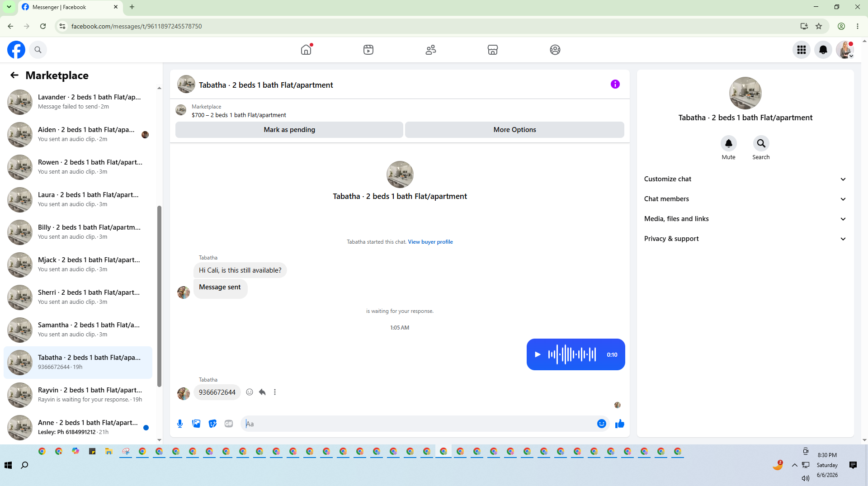868x486 pixels.
Task: Open the GIF picker
Action: point(229,424)
